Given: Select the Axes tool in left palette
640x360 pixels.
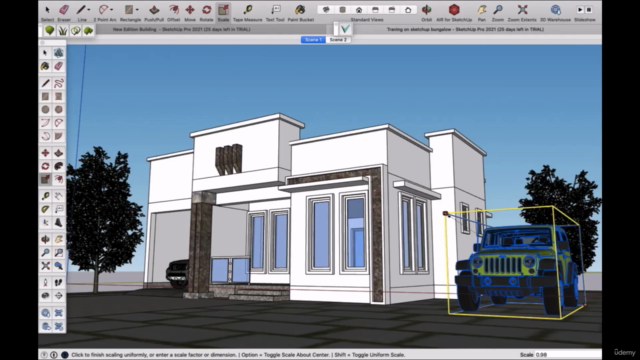Looking at the screenshot, I should 45,222.
